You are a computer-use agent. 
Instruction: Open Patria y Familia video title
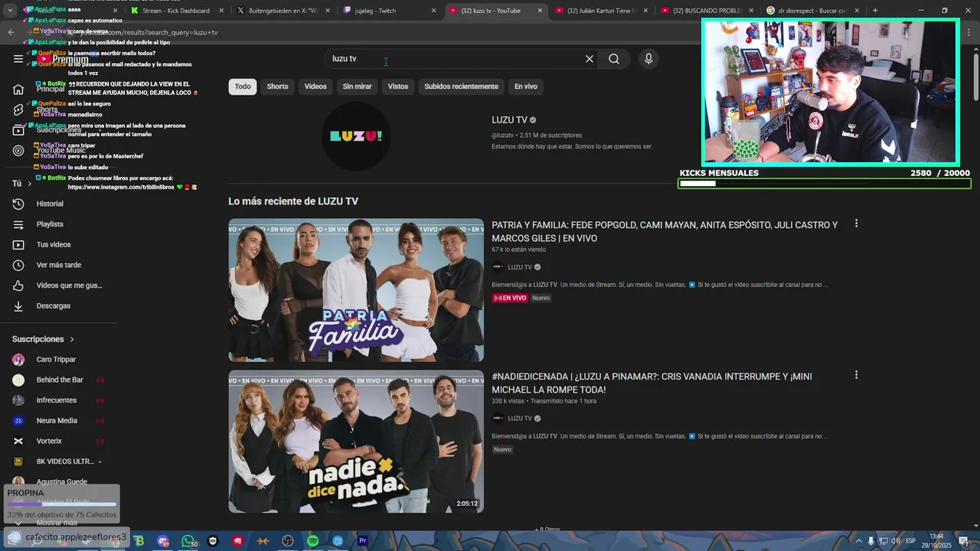tap(665, 232)
